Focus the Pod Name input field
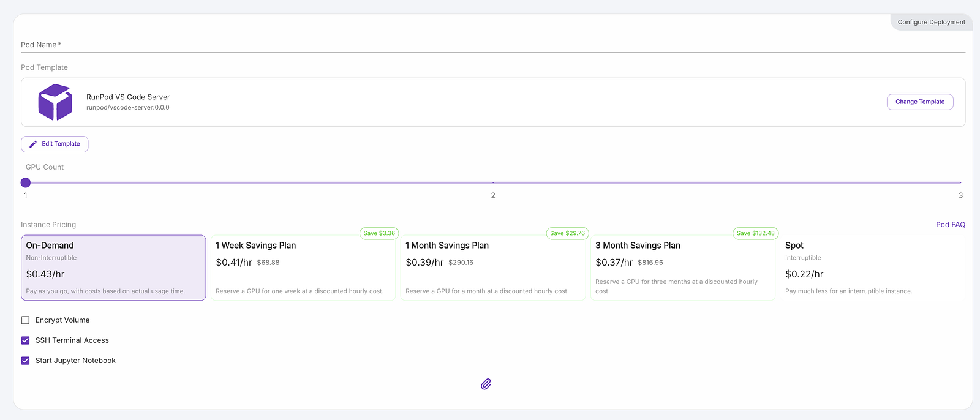This screenshot has height=420, width=980. pyautogui.click(x=493, y=45)
